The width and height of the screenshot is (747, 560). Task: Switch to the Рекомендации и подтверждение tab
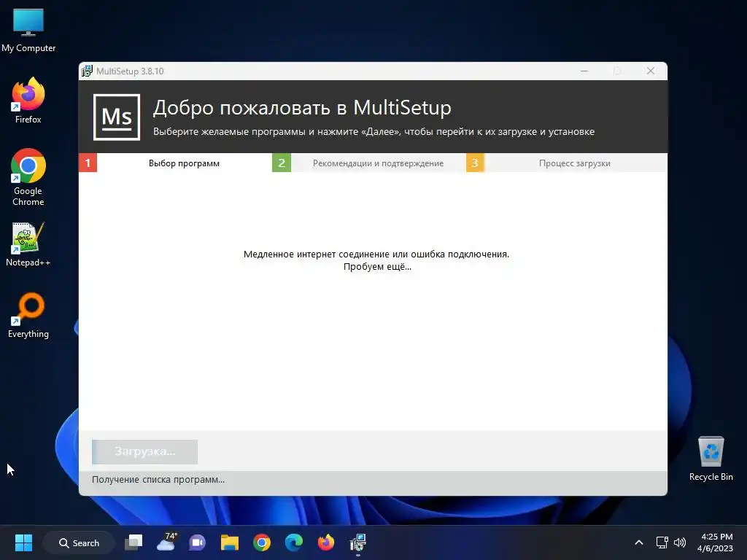(379, 163)
